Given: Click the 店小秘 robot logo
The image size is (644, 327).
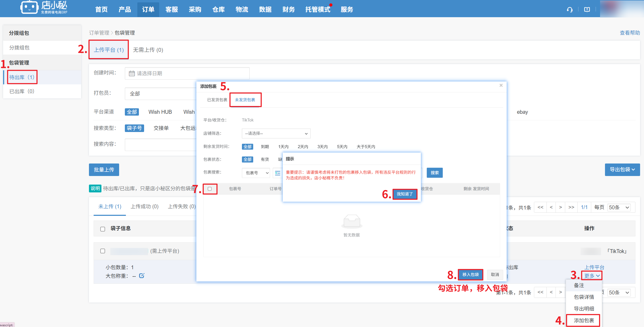Looking at the screenshot, I should click(29, 7).
